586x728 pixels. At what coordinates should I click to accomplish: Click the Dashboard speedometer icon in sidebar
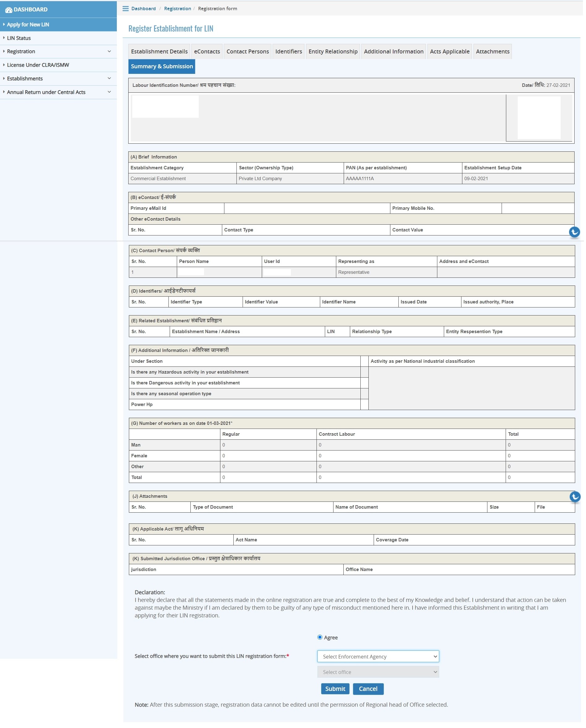[9, 10]
